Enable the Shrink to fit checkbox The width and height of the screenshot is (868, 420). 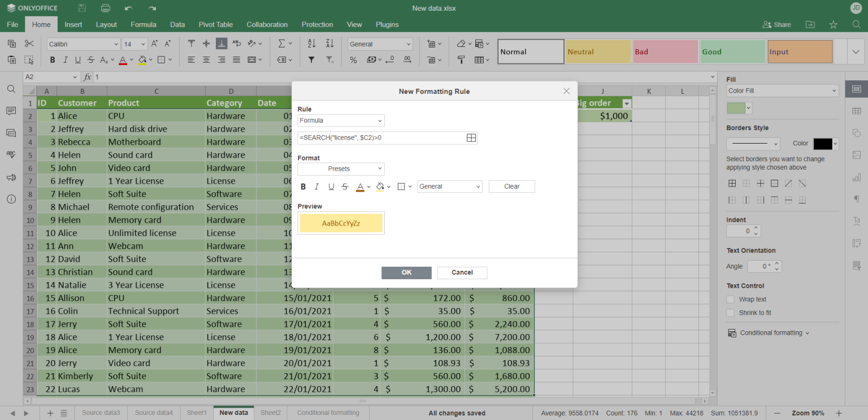[x=731, y=313]
